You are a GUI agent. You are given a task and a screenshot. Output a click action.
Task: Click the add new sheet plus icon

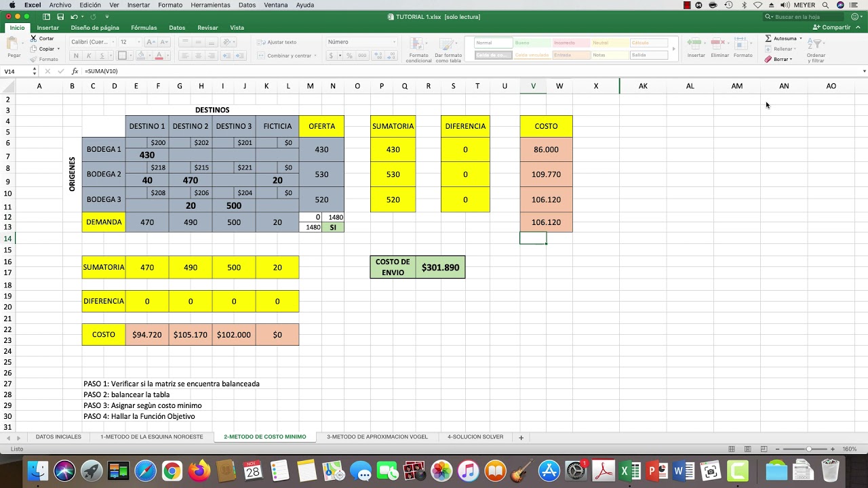tap(521, 437)
